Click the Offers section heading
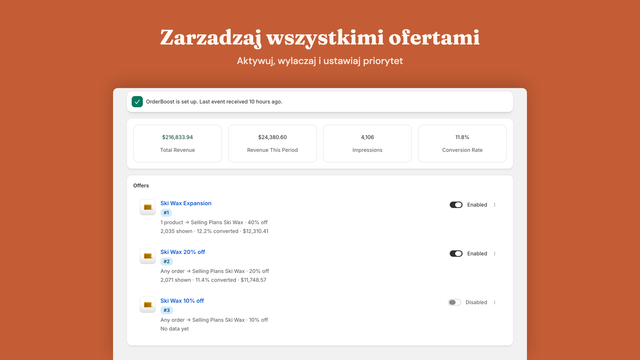Screen dimensions: 640x360 [141, 186]
